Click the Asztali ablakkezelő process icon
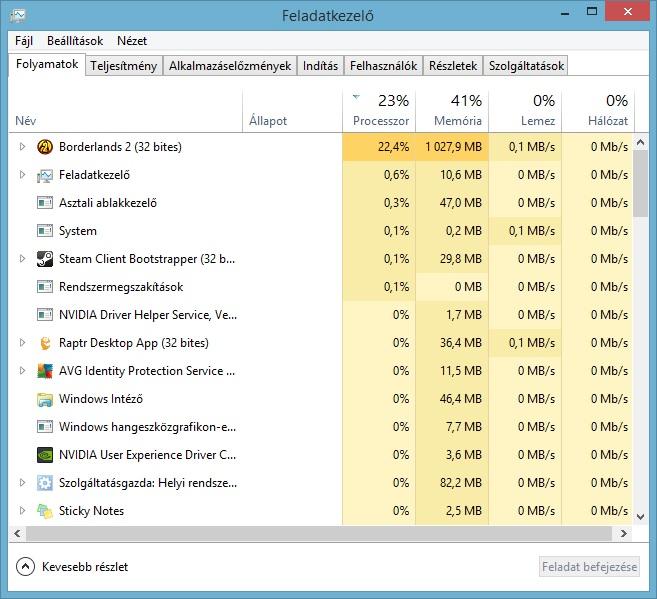This screenshot has height=599, width=657. click(45, 203)
